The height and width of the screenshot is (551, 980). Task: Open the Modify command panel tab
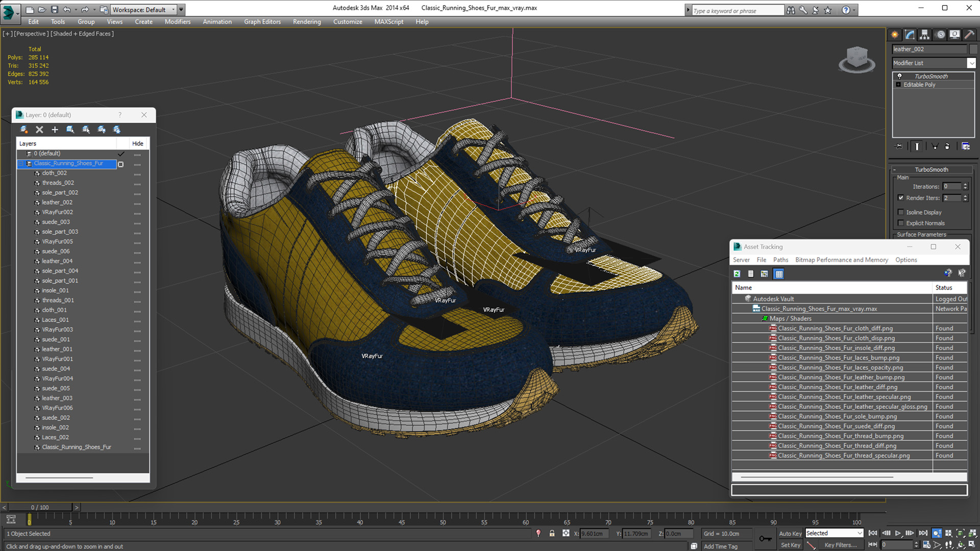pos(910,34)
